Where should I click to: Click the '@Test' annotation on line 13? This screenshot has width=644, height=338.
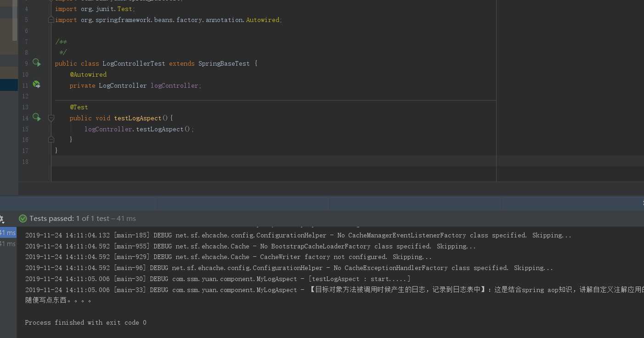click(79, 107)
